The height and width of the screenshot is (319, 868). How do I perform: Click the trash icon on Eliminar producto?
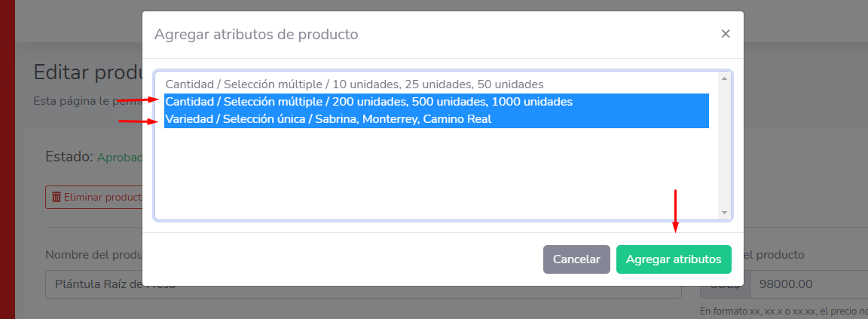coord(57,198)
